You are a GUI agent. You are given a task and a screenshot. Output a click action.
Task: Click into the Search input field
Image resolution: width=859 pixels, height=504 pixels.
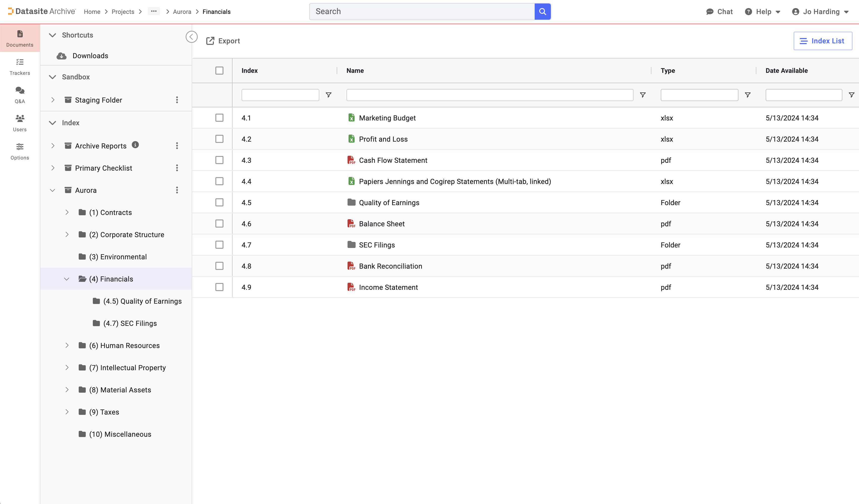click(x=422, y=12)
